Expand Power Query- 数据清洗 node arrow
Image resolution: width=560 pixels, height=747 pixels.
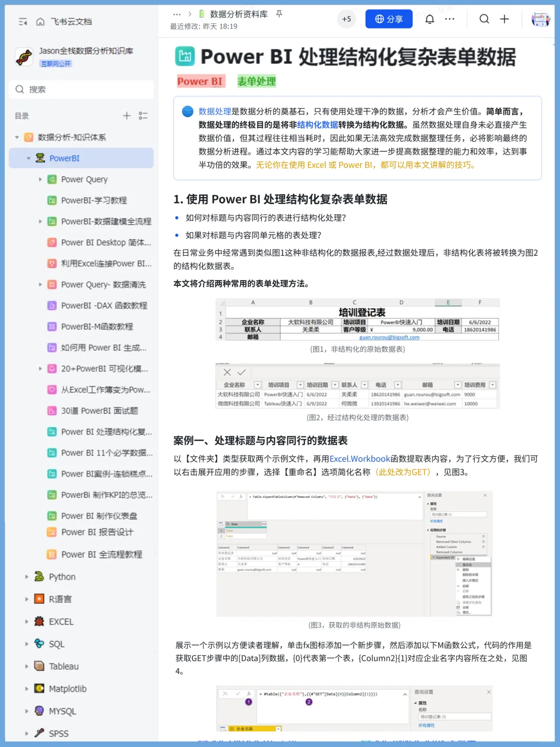[x=40, y=284]
